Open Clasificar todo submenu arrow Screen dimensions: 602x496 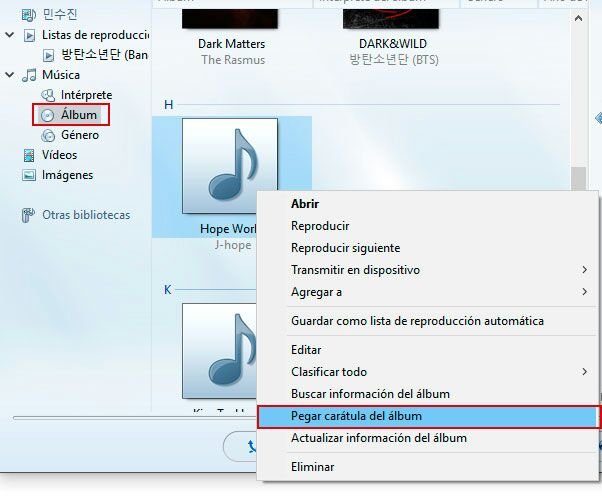point(584,372)
